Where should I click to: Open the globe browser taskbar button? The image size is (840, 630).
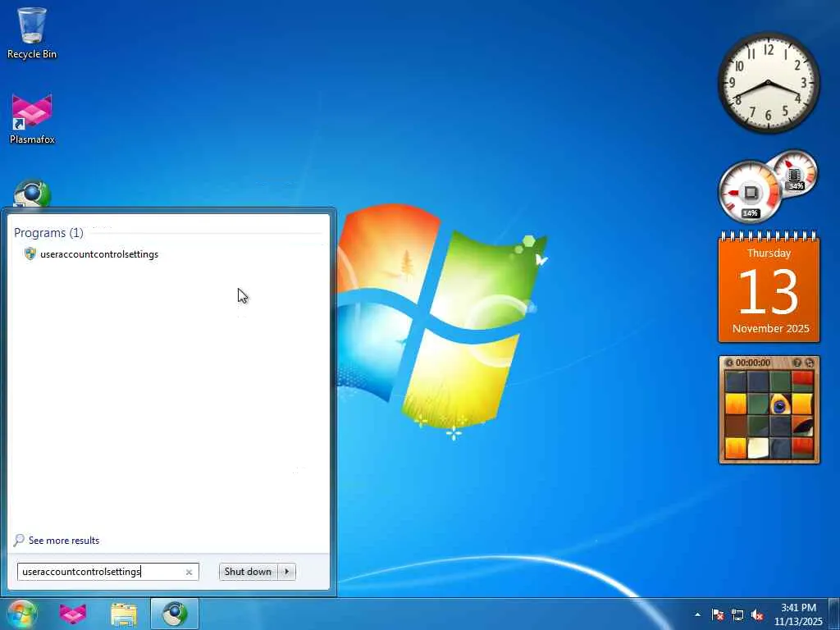click(175, 614)
